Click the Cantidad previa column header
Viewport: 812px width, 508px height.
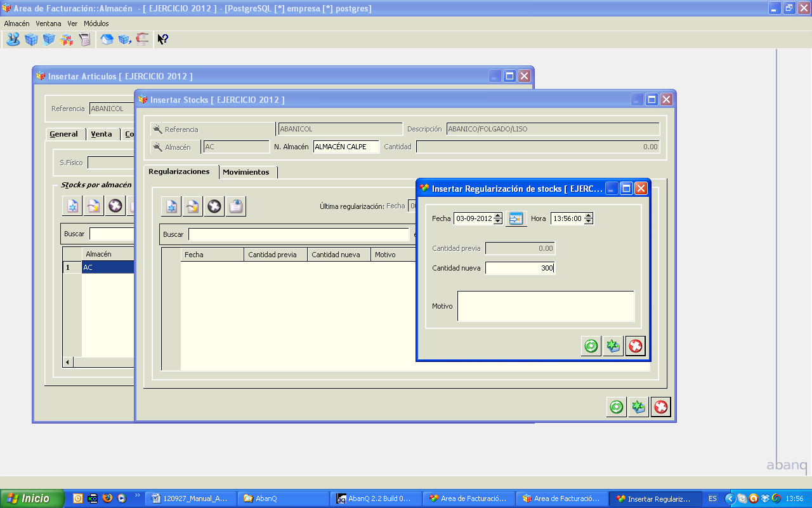(275, 255)
